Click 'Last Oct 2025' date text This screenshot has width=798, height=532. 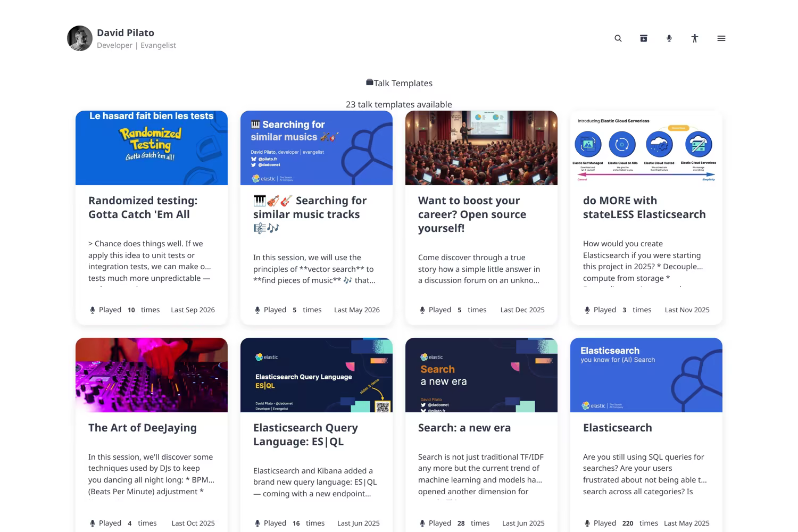193,523
